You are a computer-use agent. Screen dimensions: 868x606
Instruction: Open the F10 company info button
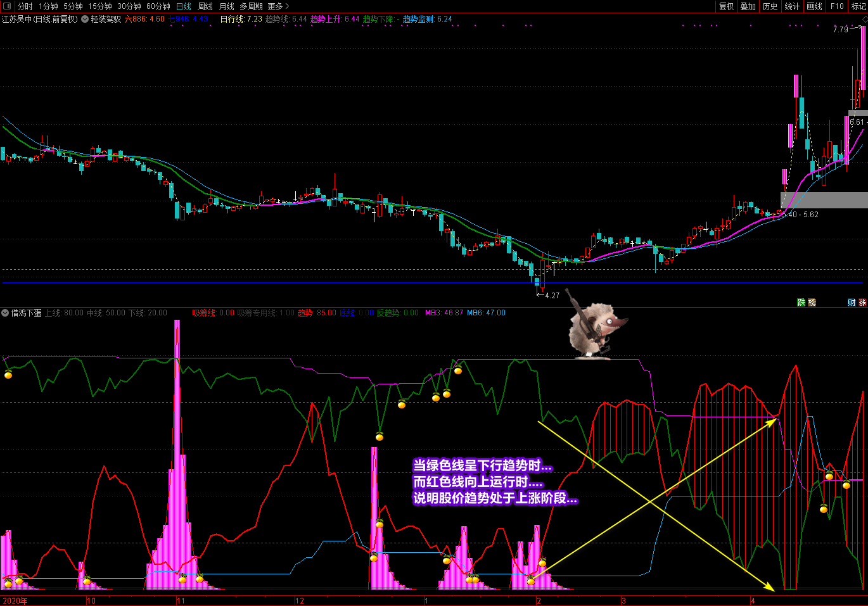point(837,6)
